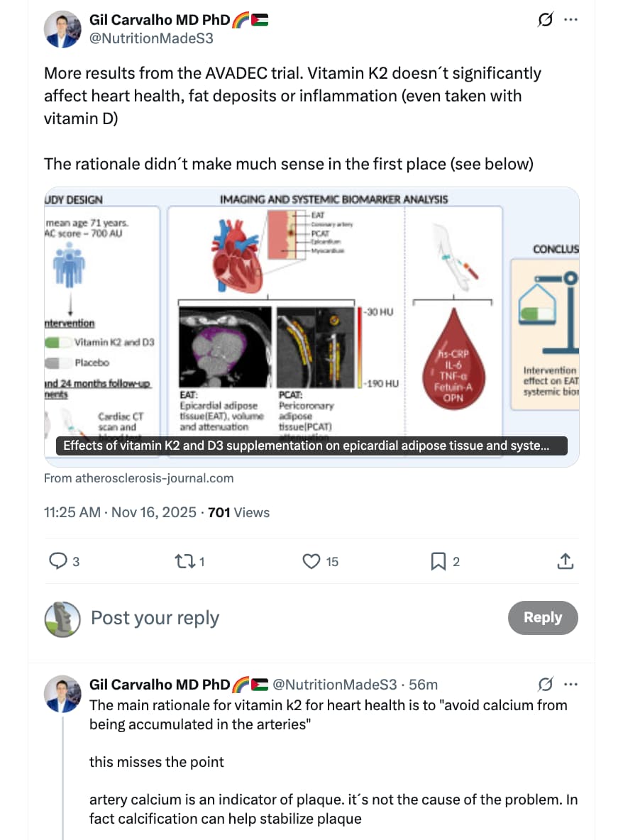This screenshot has height=840, width=623.
Task: Click the Grok icon on the main post
Action: coord(545,21)
